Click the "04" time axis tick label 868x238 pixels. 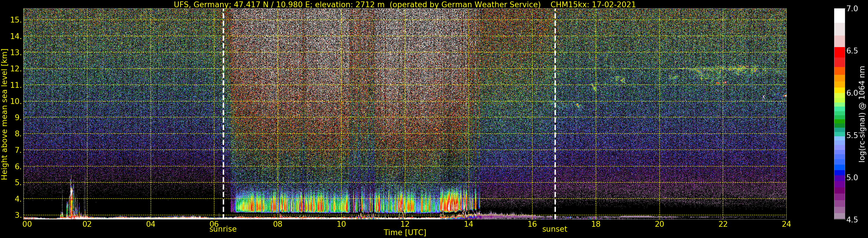pos(151,224)
